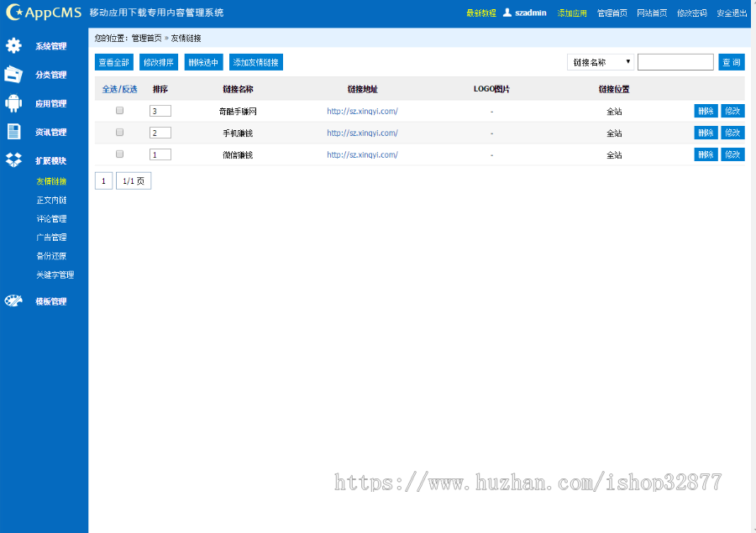This screenshot has height=533, width=756.
Task: Click 管理首页 in top bar
Action: (612, 13)
